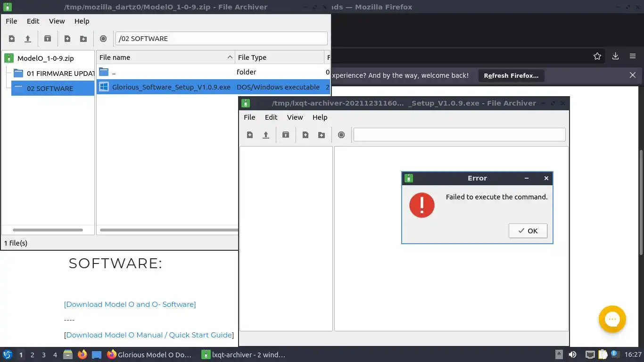Image resolution: width=644 pixels, height=362 pixels.
Task: Open the Firefox hamburger menu
Action: point(633,56)
